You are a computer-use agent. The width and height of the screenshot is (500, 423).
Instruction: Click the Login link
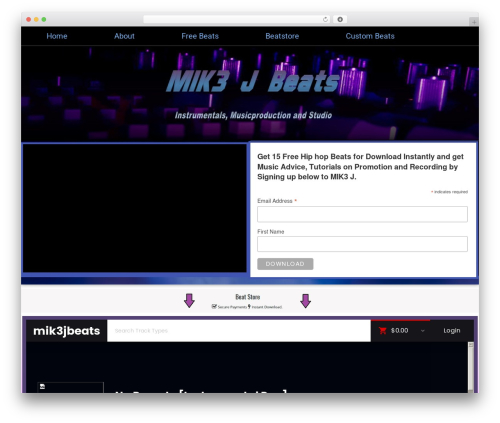[452, 330]
